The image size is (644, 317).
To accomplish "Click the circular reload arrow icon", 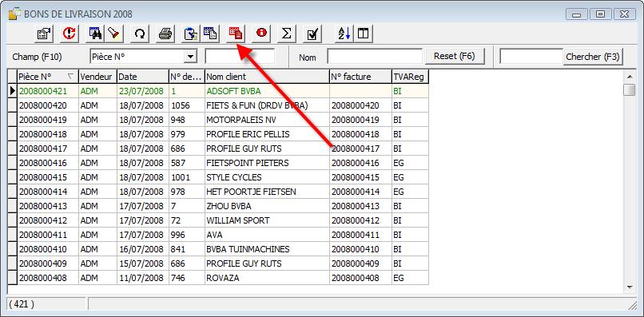I will [140, 34].
